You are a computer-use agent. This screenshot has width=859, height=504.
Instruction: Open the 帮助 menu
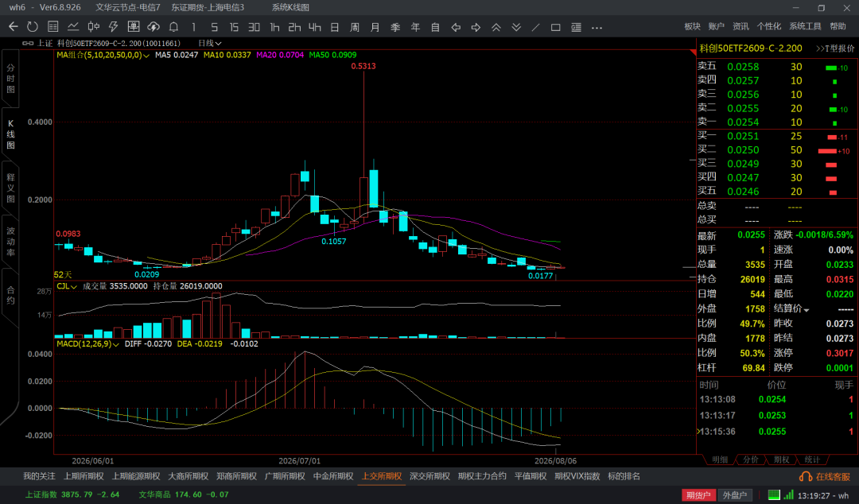point(838,26)
